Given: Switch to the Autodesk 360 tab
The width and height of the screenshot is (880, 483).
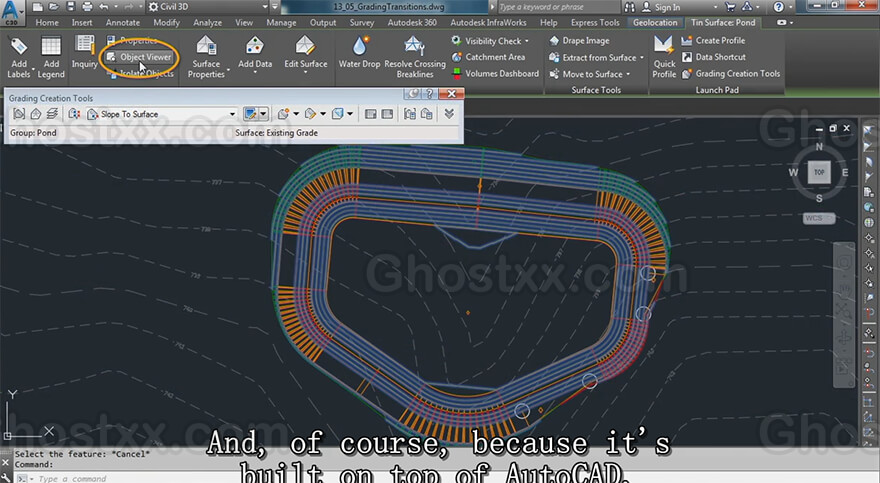Looking at the screenshot, I should pyautogui.click(x=412, y=22).
